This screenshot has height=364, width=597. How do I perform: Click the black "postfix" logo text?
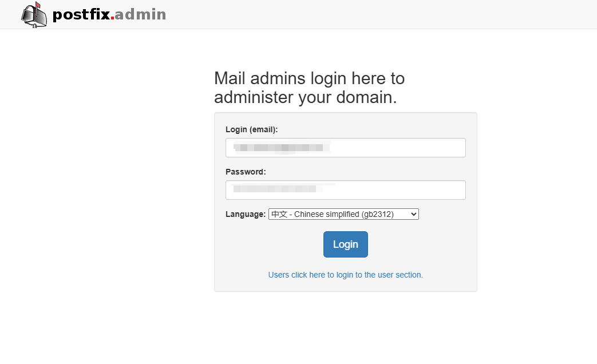tap(81, 15)
